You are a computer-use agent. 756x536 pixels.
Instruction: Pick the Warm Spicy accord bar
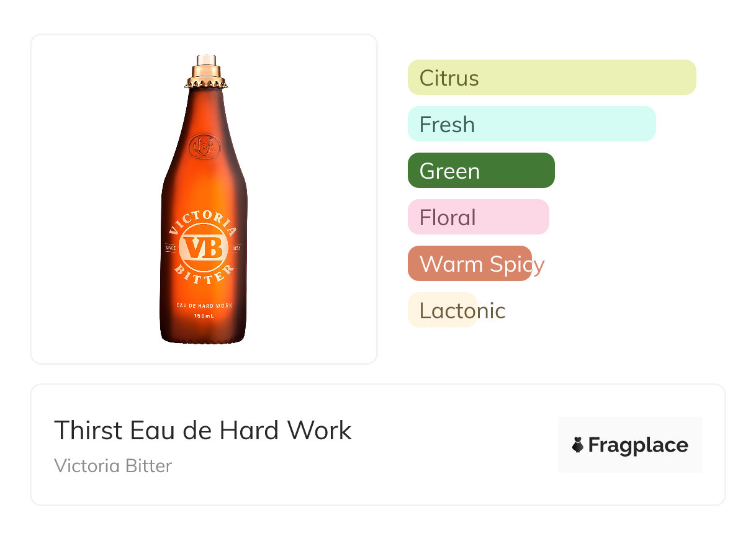(x=470, y=264)
